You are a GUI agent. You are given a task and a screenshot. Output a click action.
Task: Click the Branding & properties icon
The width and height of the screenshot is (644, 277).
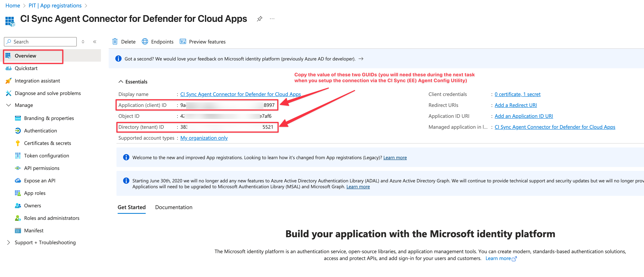[x=18, y=118]
